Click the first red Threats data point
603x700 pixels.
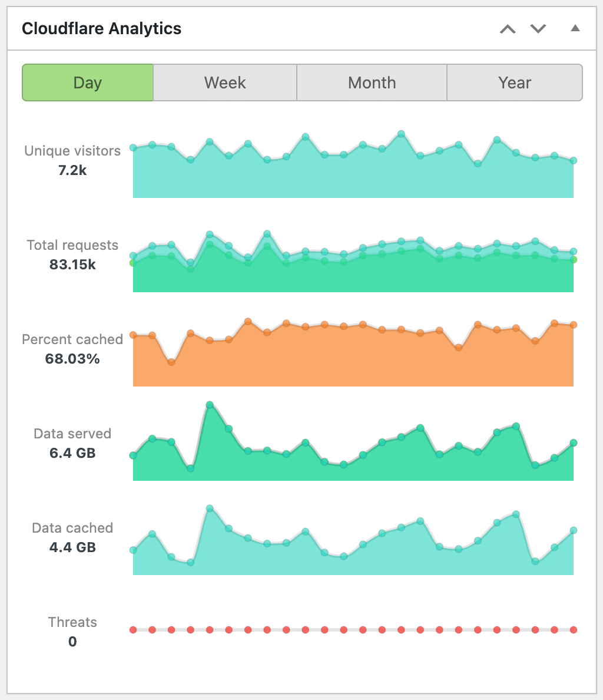(133, 629)
